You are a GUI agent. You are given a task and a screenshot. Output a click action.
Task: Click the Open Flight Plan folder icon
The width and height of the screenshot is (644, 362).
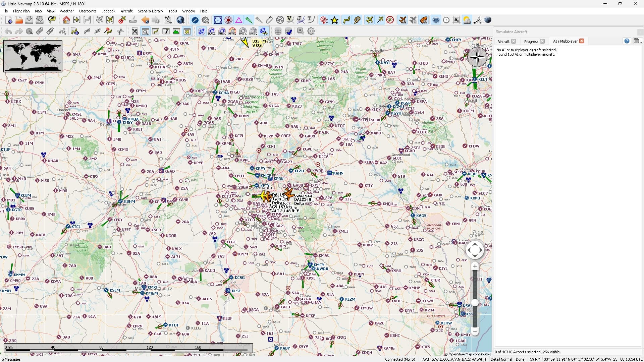[19, 20]
